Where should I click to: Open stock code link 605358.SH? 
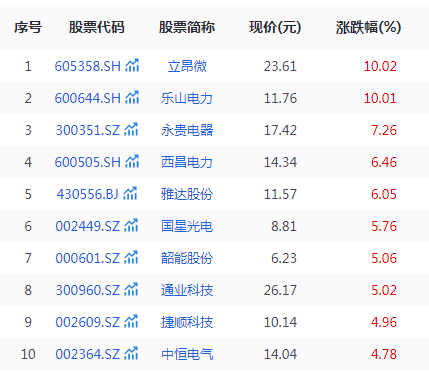[x=88, y=66]
